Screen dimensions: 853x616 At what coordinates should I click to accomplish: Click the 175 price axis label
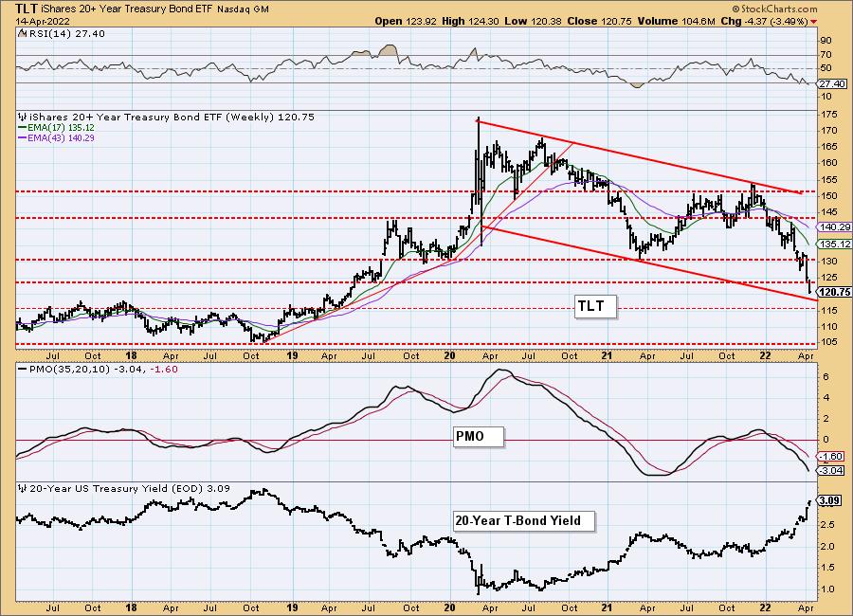click(x=829, y=115)
